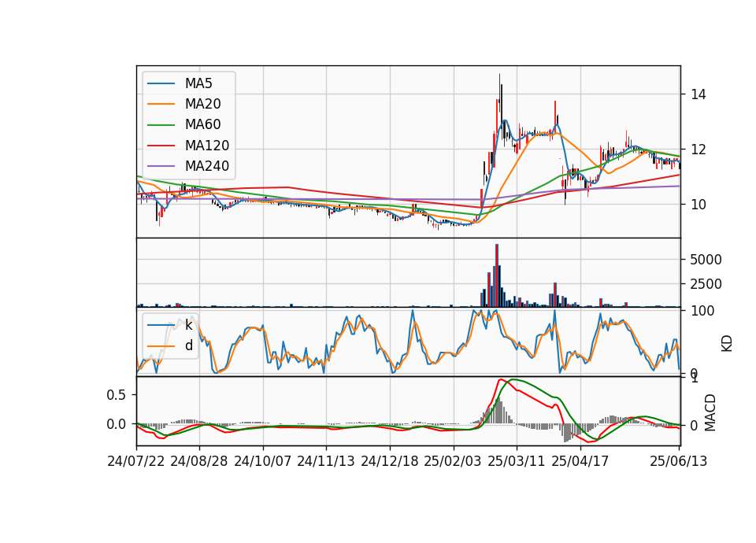This screenshot has height=543, width=756.
Task: Click the 25/04/17 date label
Action: pyautogui.click(x=580, y=461)
